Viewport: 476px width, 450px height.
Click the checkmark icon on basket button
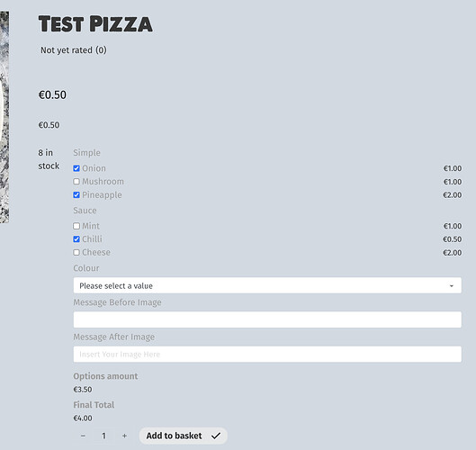[x=216, y=436]
